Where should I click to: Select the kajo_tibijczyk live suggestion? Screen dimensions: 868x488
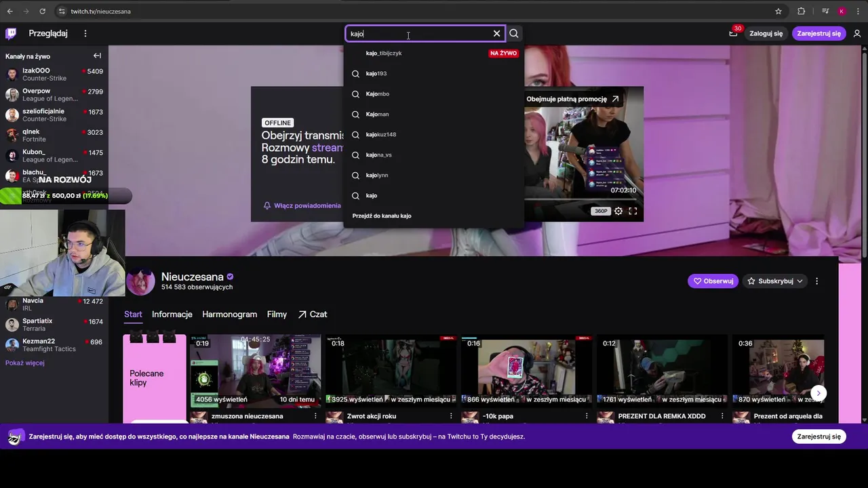point(434,53)
